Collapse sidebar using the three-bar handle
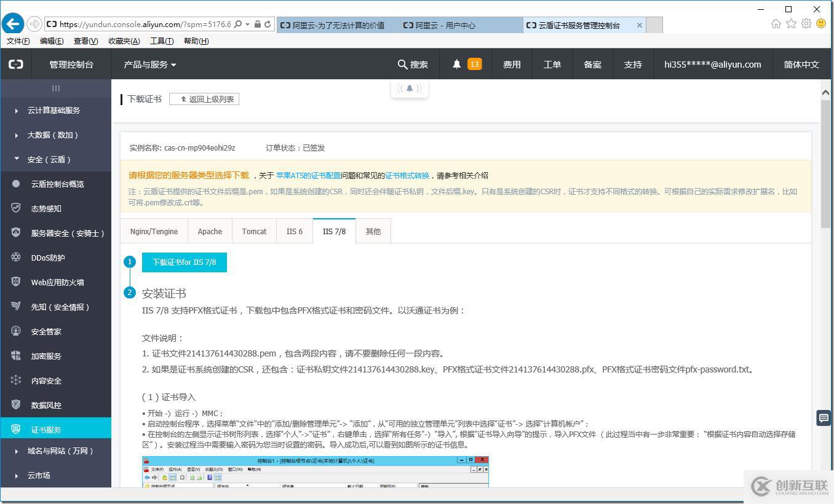 (x=56, y=89)
